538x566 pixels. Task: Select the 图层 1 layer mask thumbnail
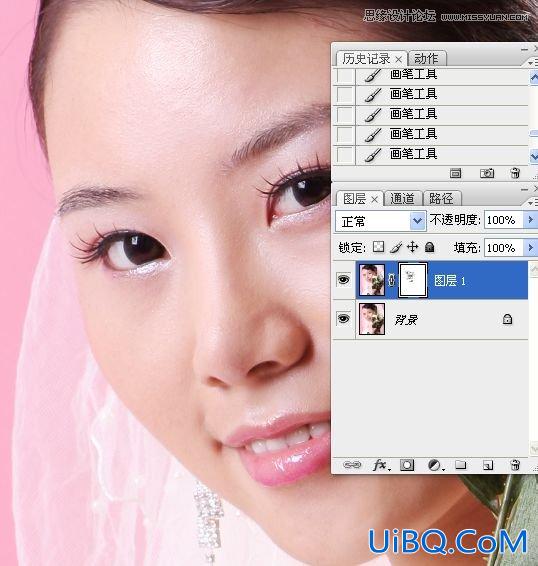click(x=413, y=280)
